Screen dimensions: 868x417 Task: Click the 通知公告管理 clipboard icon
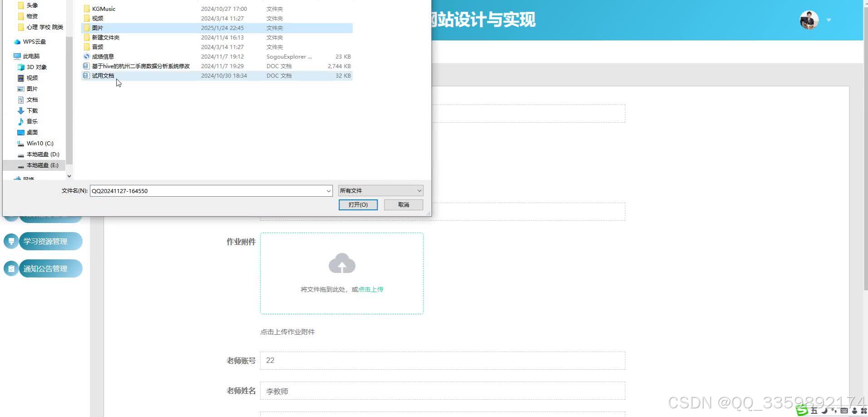pos(11,268)
